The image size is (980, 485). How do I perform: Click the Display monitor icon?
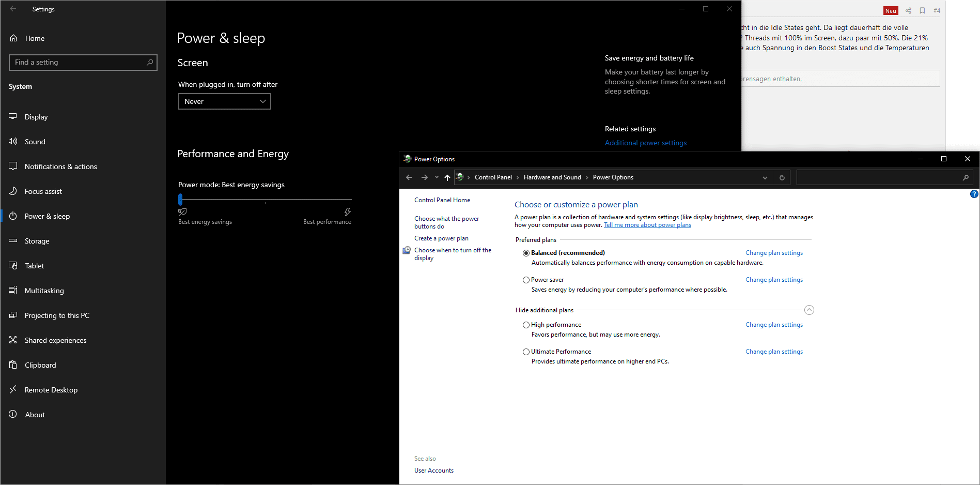point(13,117)
